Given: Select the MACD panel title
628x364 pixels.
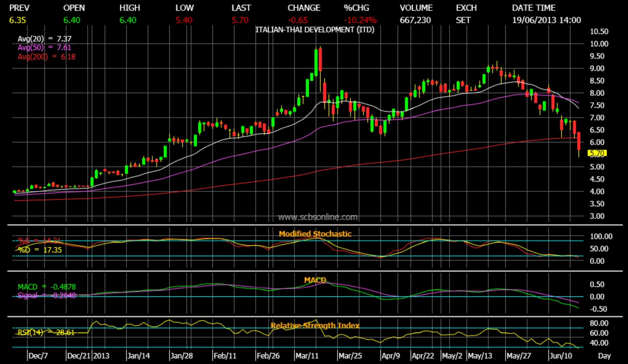Looking at the screenshot, I should coord(315,280).
